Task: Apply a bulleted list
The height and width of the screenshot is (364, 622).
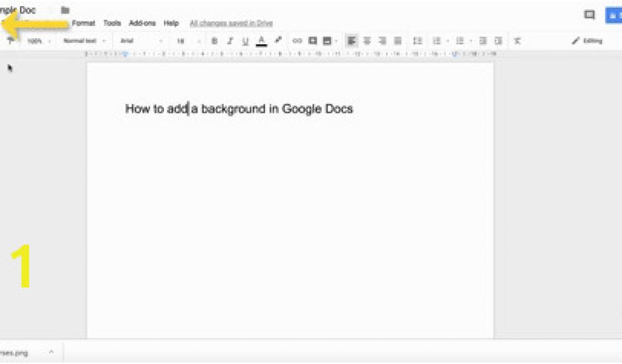Action: [x=460, y=41]
